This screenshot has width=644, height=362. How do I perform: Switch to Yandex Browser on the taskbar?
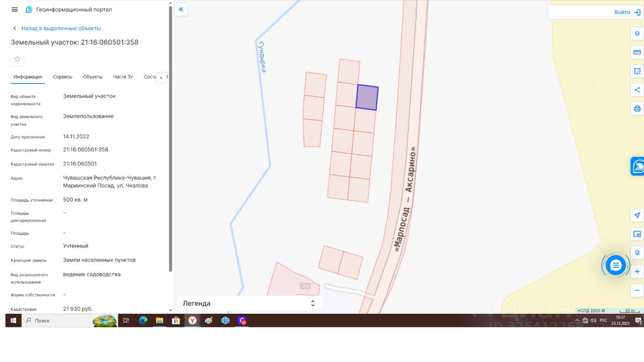coord(192,320)
